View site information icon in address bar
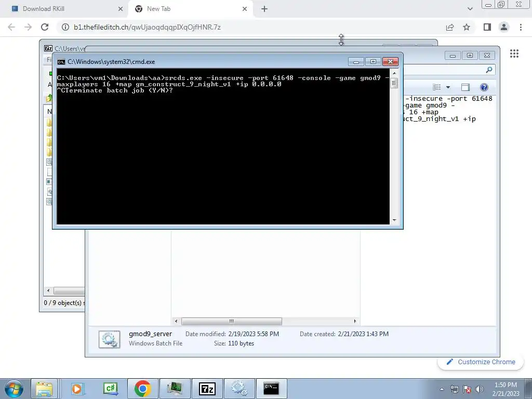This screenshot has width=532, height=399. coord(65,27)
